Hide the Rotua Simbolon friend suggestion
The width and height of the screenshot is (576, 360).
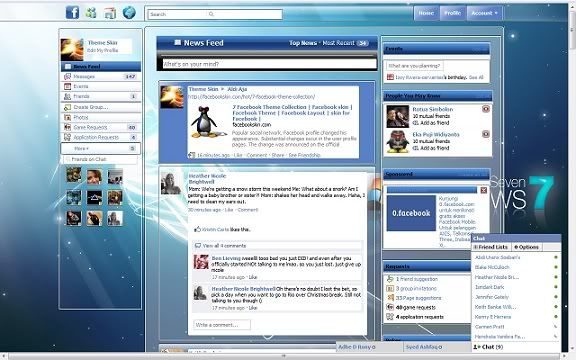pyautogui.click(x=486, y=109)
